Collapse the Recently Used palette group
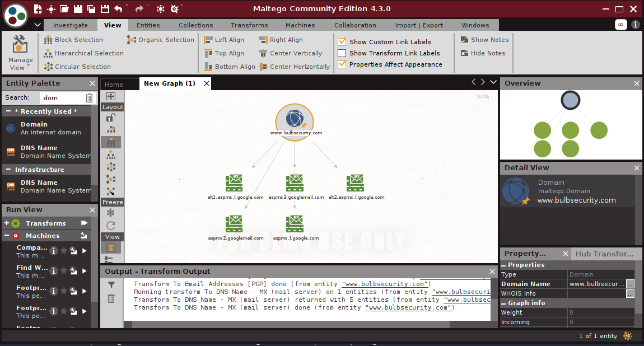This screenshot has width=644, height=346. pyautogui.click(x=8, y=111)
